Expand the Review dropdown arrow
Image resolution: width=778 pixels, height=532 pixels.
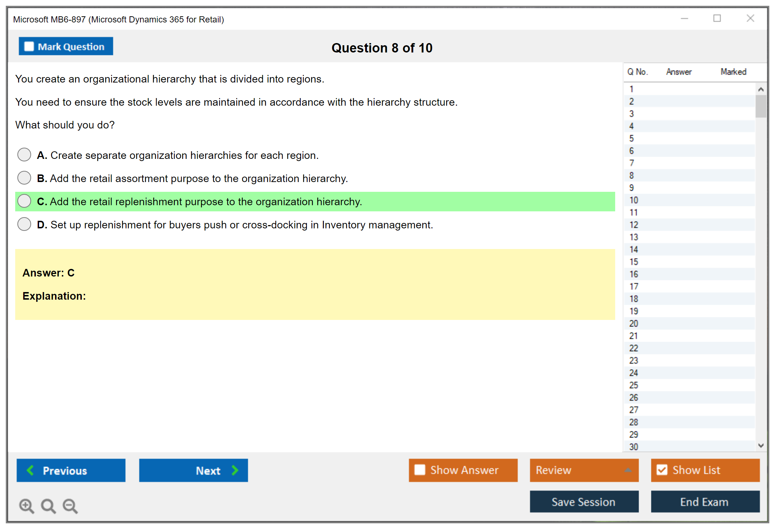pyautogui.click(x=628, y=470)
